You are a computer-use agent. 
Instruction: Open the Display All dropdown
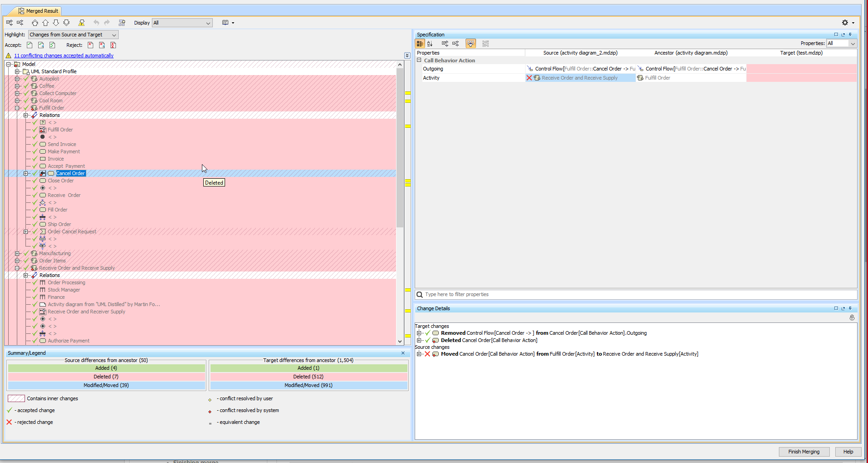tap(182, 23)
